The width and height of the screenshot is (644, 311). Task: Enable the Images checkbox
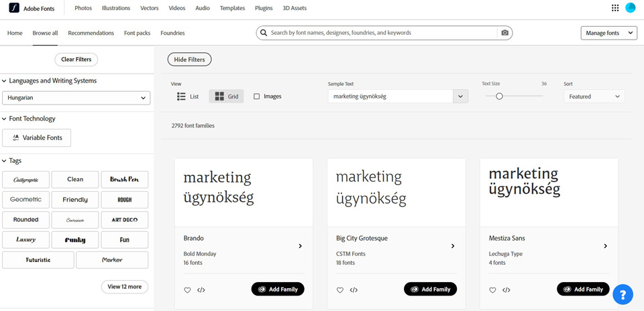coord(257,97)
